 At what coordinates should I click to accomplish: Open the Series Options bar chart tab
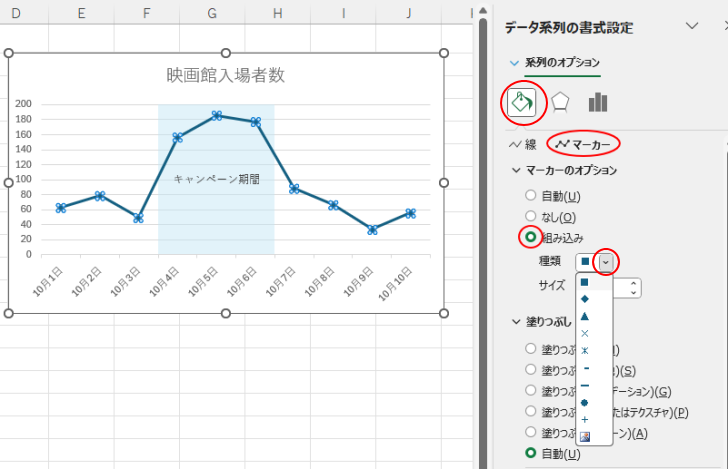(x=598, y=102)
